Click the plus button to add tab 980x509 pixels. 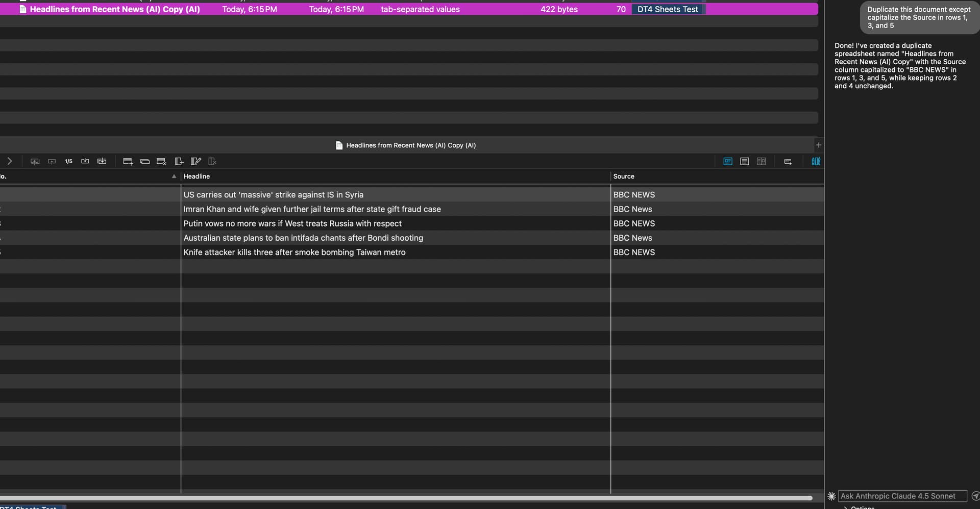819,145
